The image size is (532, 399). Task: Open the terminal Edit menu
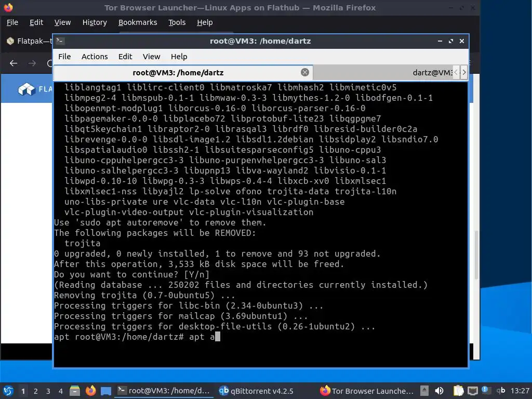pyautogui.click(x=125, y=57)
